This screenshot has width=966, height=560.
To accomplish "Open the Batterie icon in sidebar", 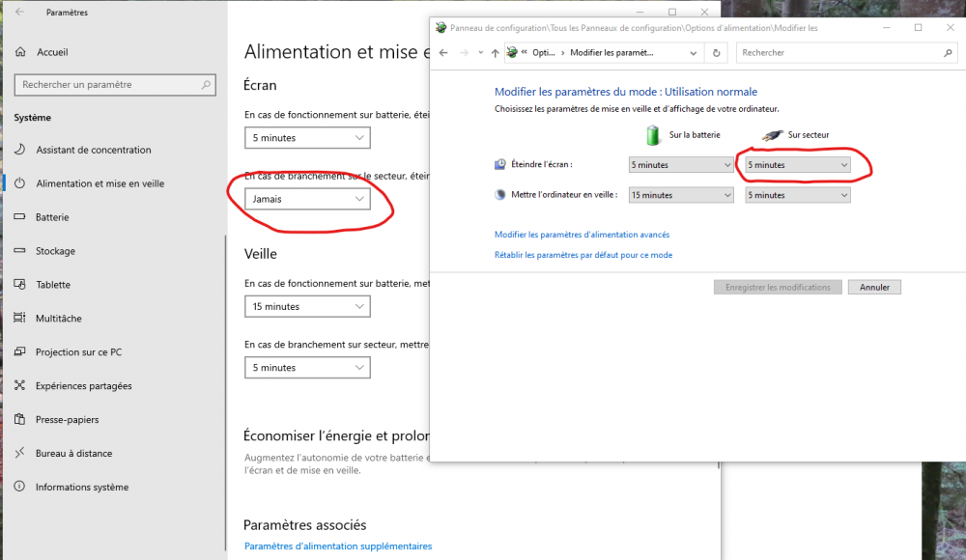I will pos(19,217).
